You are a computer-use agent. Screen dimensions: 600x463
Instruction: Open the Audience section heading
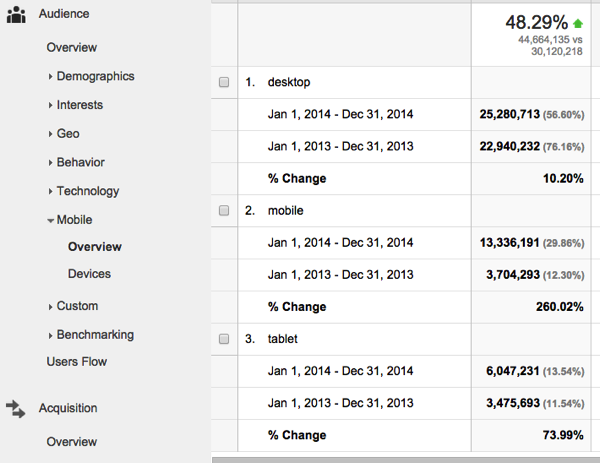[x=64, y=14]
